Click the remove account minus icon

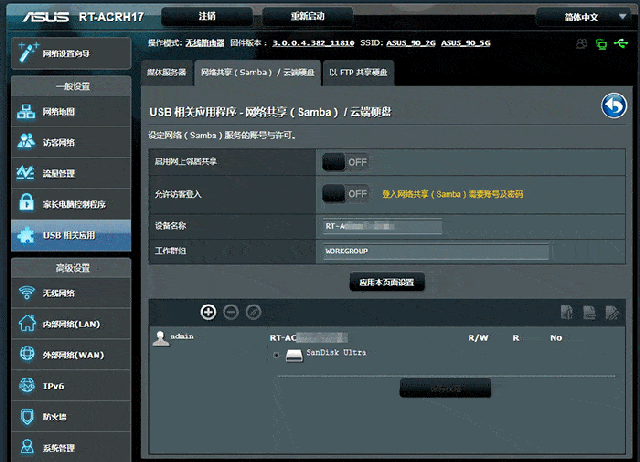click(231, 312)
